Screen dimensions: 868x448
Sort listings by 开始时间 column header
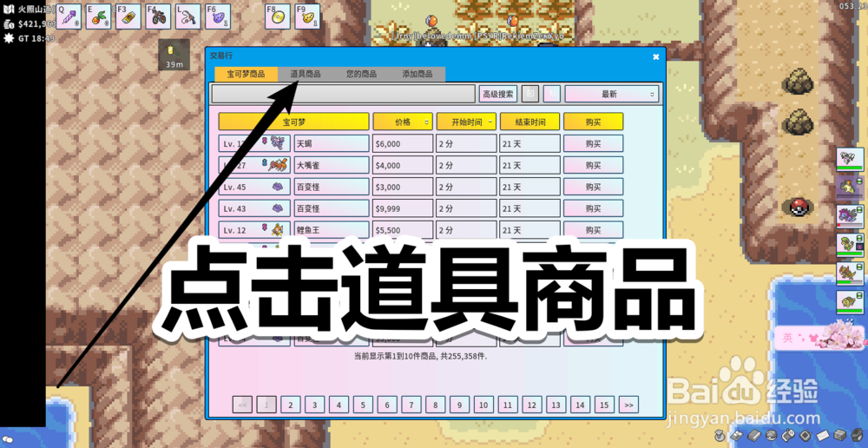point(467,122)
